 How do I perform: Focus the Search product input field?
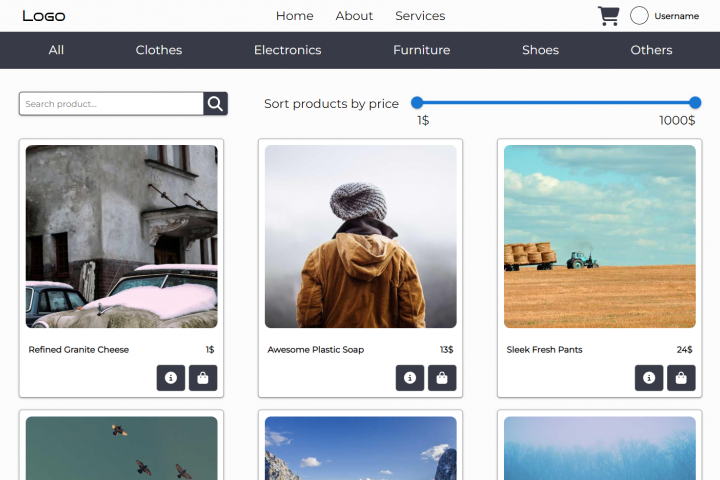pos(112,104)
